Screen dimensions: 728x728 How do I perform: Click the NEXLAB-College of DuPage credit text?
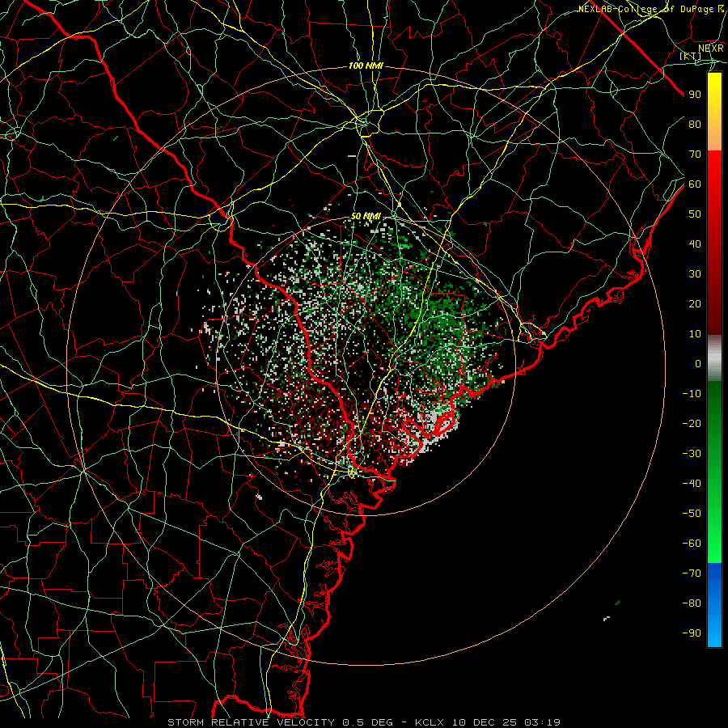click(651, 9)
